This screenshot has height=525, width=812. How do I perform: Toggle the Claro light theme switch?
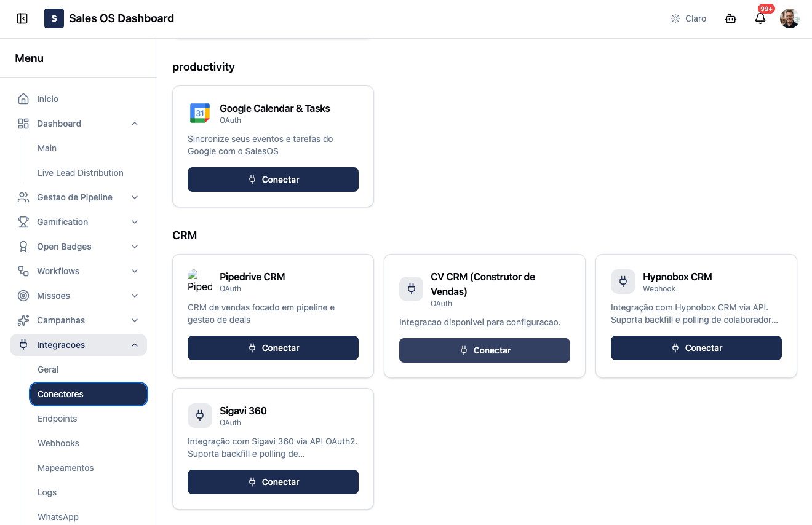click(x=688, y=18)
